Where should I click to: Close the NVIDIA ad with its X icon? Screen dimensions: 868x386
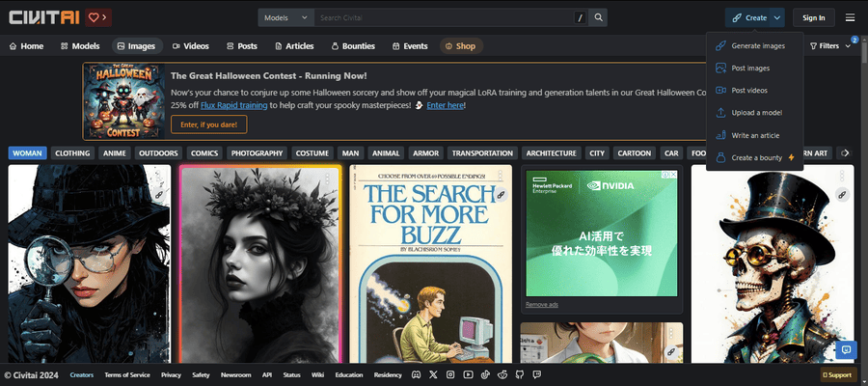[x=673, y=175]
